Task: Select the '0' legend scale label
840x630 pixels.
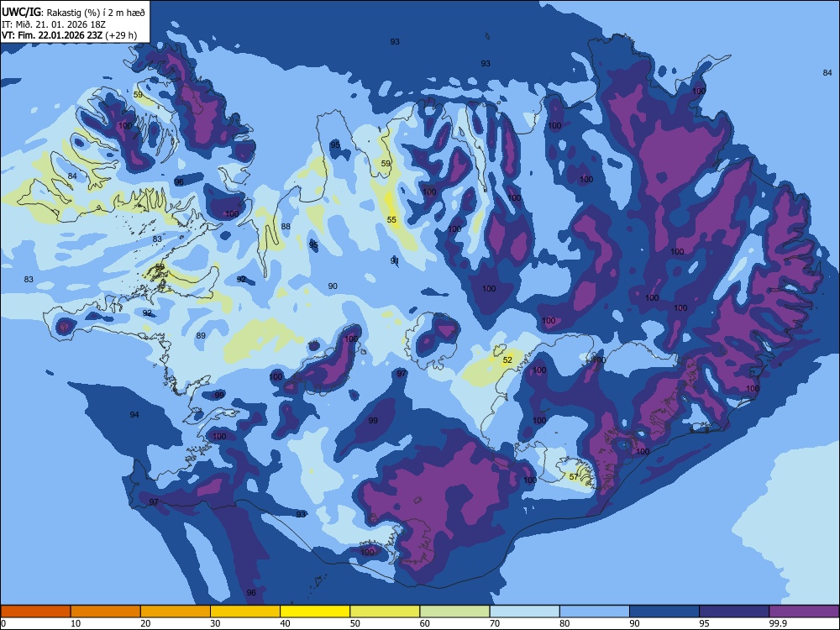Action: (3, 623)
